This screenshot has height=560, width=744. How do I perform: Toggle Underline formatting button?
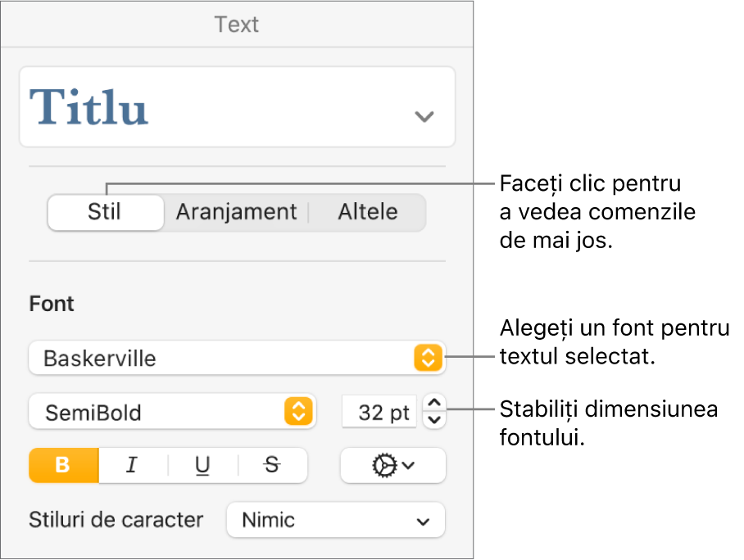pos(202,465)
